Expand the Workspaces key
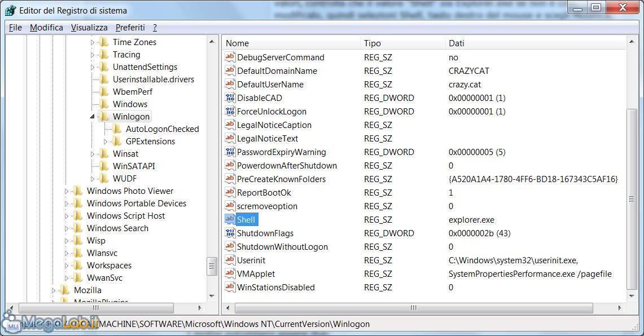 coord(67,266)
